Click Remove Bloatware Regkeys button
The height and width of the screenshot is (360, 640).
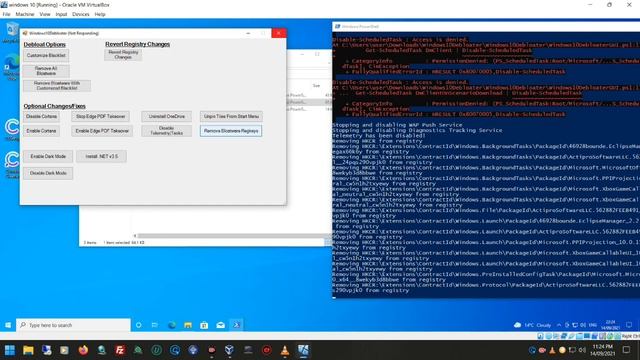click(x=231, y=131)
